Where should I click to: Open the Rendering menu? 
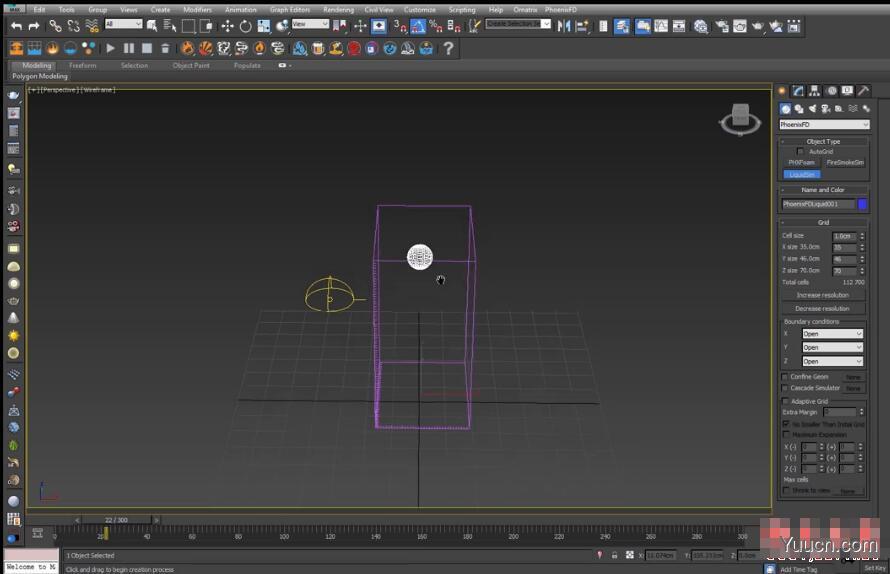pos(338,10)
